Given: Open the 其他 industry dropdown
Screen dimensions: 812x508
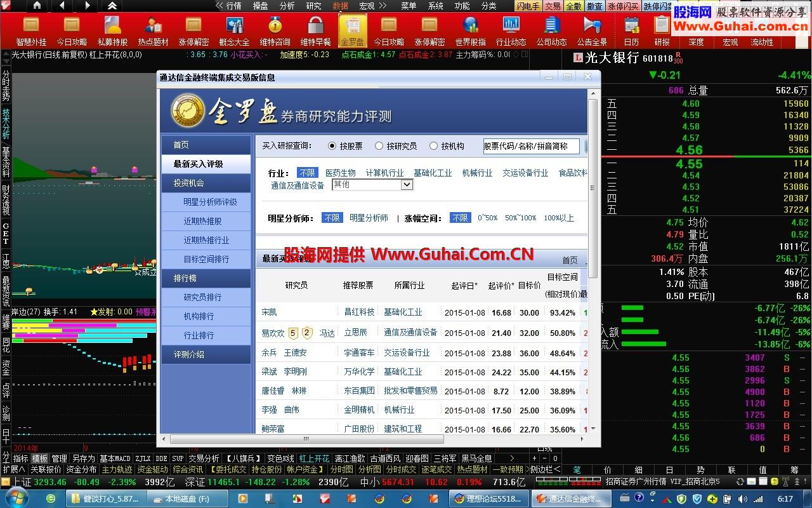Looking at the screenshot, I should tap(372, 185).
